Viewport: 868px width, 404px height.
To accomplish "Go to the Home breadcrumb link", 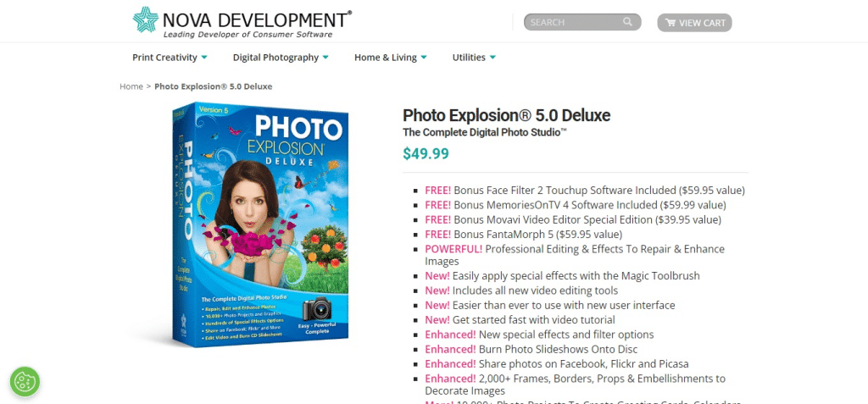I will pos(131,86).
